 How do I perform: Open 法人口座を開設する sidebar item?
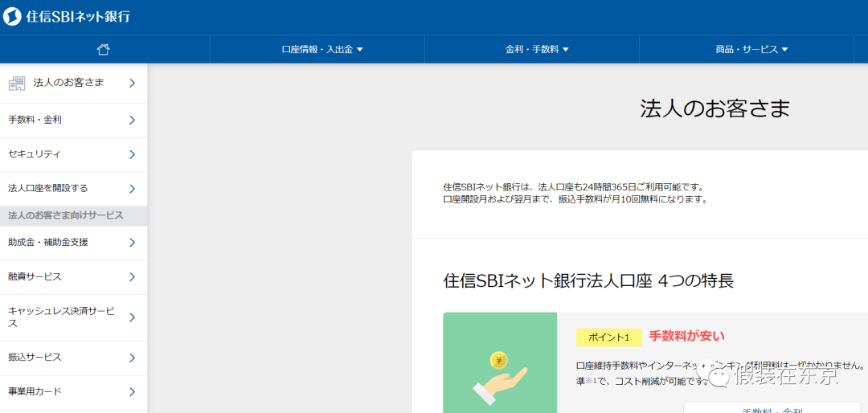pos(74,189)
